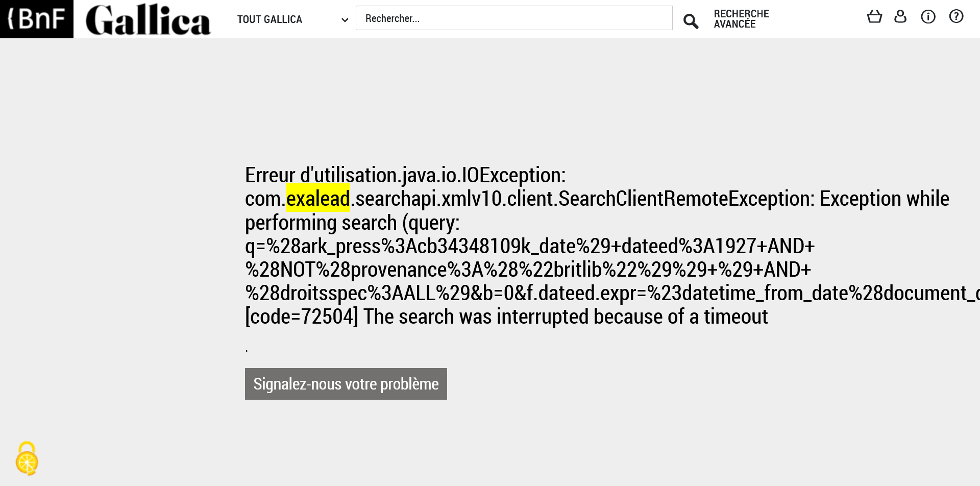The height and width of the screenshot is (486, 980).
Task: Click the BnF logo
Action: coord(37,19)
